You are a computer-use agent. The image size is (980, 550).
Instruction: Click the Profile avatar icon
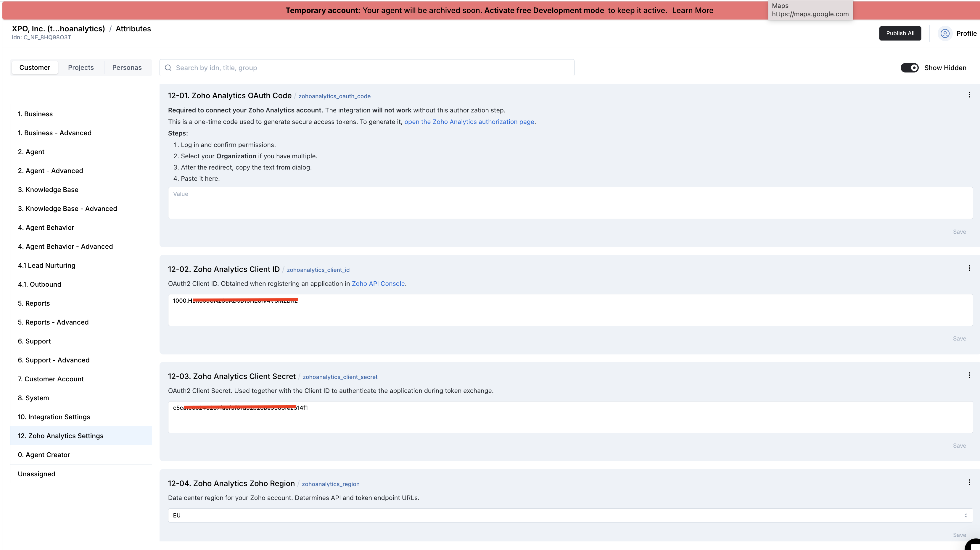945,33
